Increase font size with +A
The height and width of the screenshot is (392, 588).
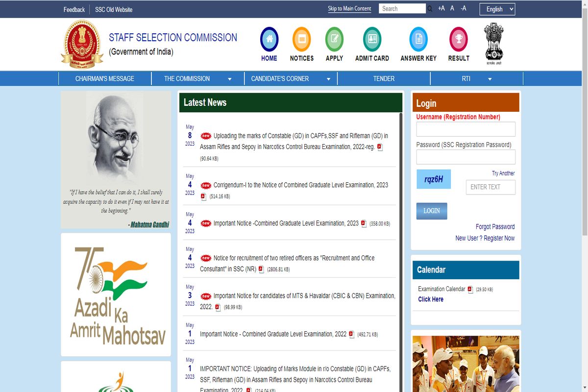[x=441, y=8]
